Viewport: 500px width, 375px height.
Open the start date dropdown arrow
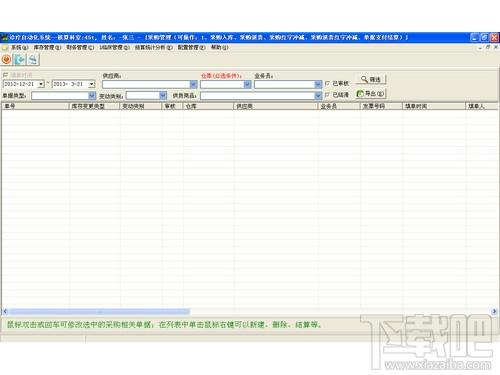click(41, 84)
